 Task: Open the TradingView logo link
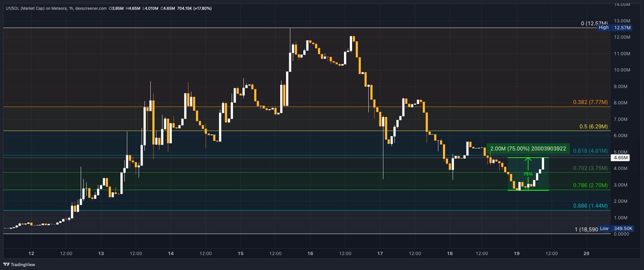coord(20,265)
